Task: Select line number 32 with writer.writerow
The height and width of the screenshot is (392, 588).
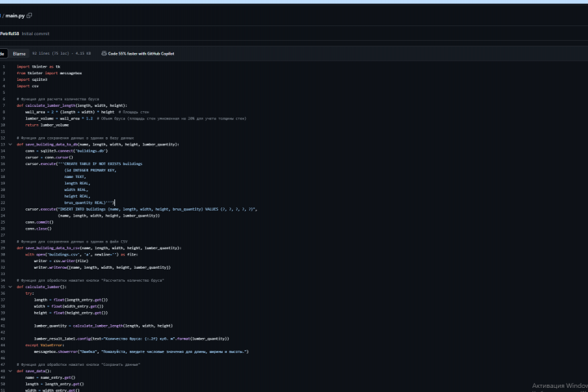Action: [x=3, y=267]
